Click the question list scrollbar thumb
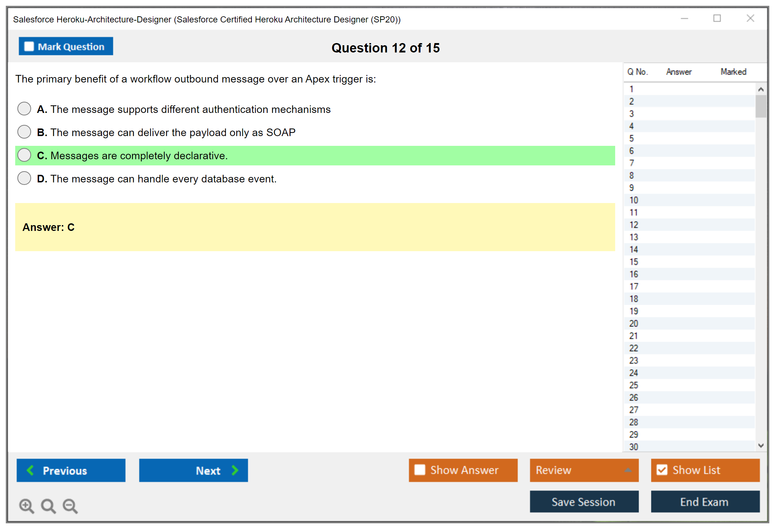 (x=761, y=106)
